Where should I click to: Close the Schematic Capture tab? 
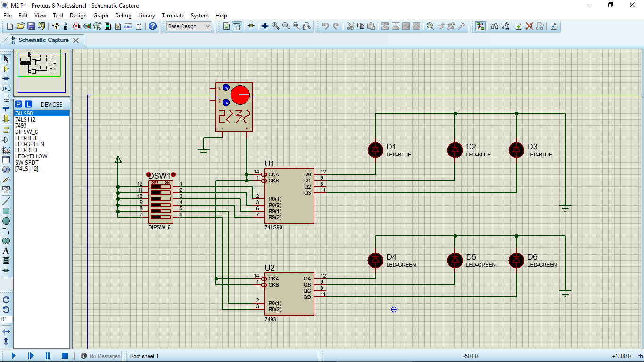pyautogui.click(x=76, y=41)
